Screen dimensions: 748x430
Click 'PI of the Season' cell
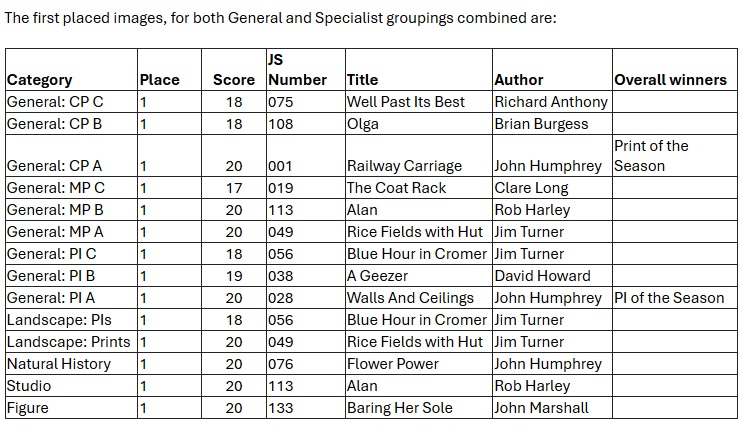click(x=669, y=298)
